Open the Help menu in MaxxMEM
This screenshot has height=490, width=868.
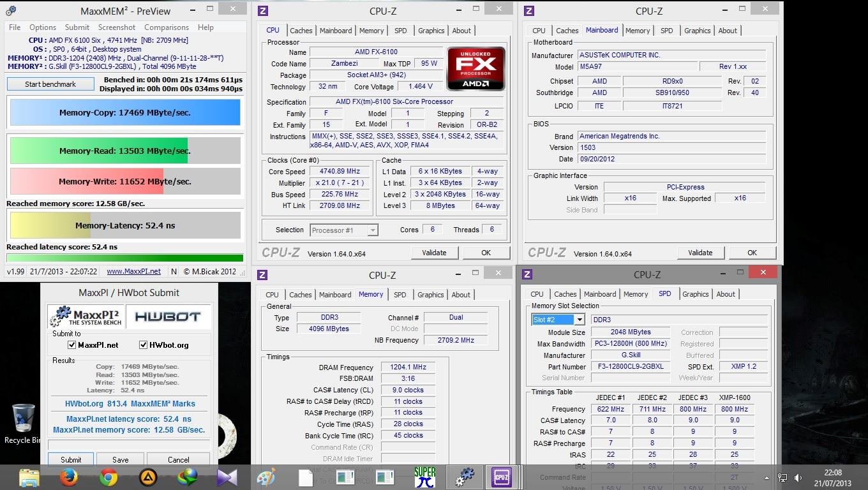(206, 27)
